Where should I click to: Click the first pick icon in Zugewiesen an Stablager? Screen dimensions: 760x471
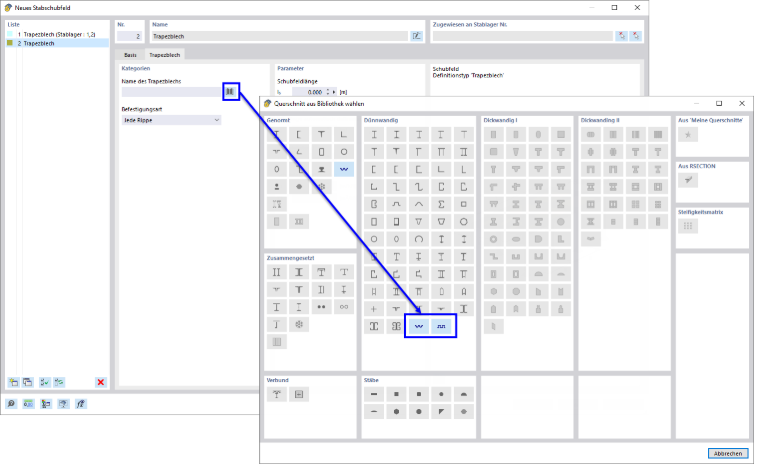pos(621,36)
